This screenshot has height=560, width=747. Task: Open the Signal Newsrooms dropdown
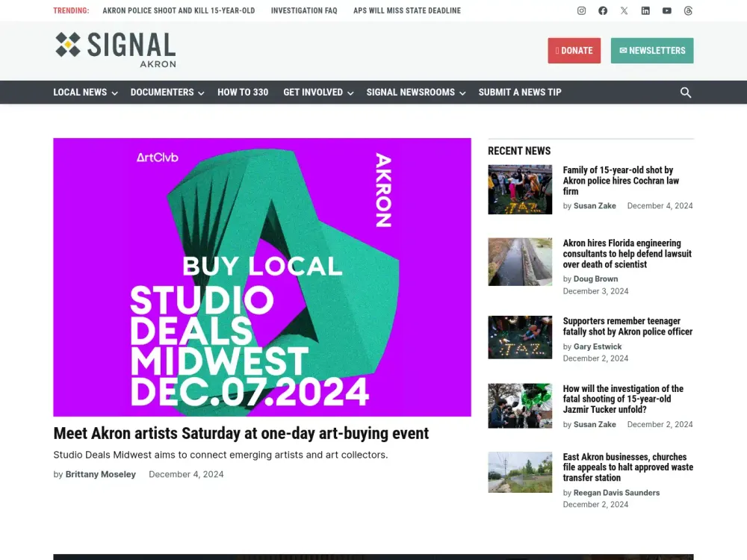[x=415, y=92]
